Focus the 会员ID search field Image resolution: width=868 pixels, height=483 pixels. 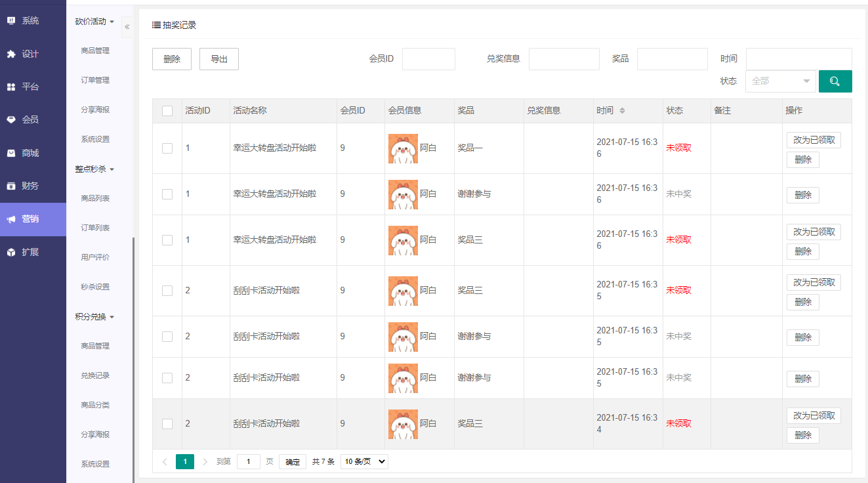[x=428, y=59]
